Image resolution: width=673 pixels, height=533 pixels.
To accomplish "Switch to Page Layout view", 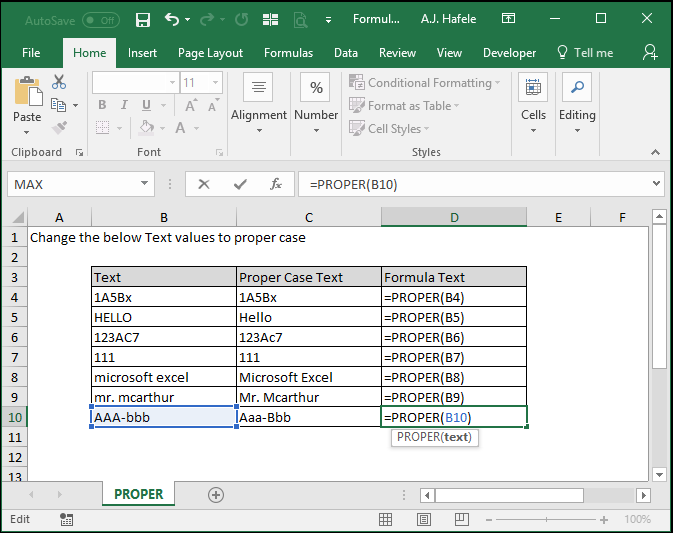I will [x=424, y=519].
